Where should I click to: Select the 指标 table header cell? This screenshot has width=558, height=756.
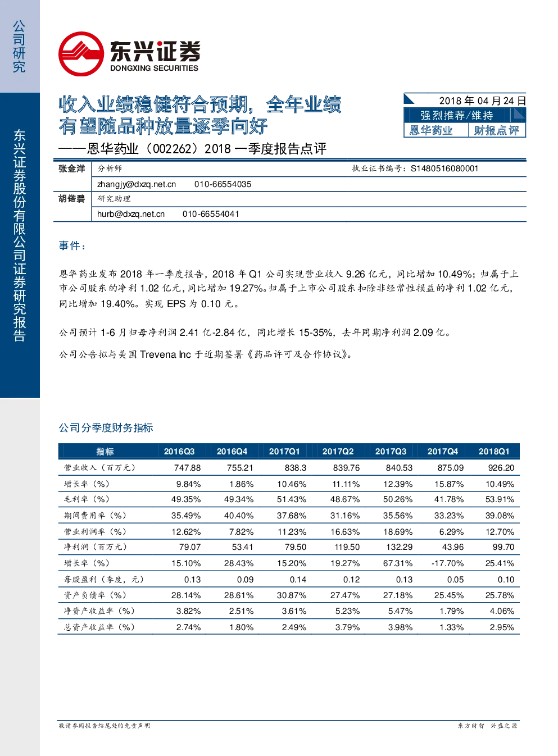(105, 452)
